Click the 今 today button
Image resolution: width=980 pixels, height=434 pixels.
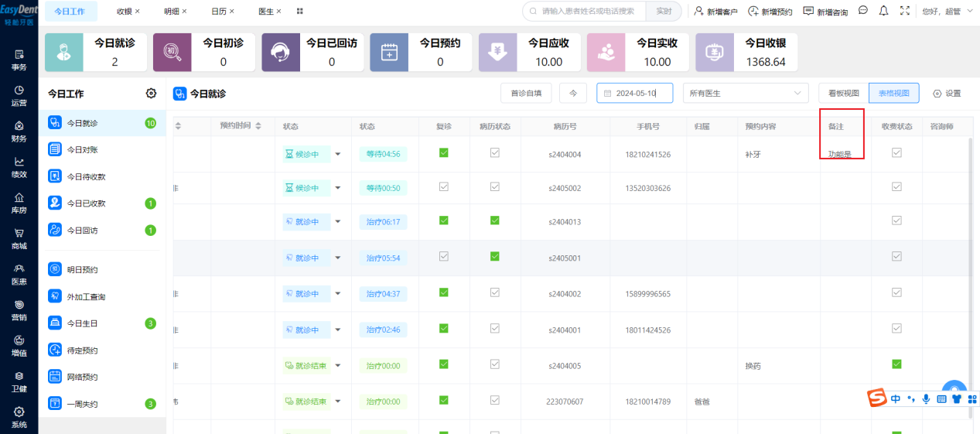pos(573,93)
